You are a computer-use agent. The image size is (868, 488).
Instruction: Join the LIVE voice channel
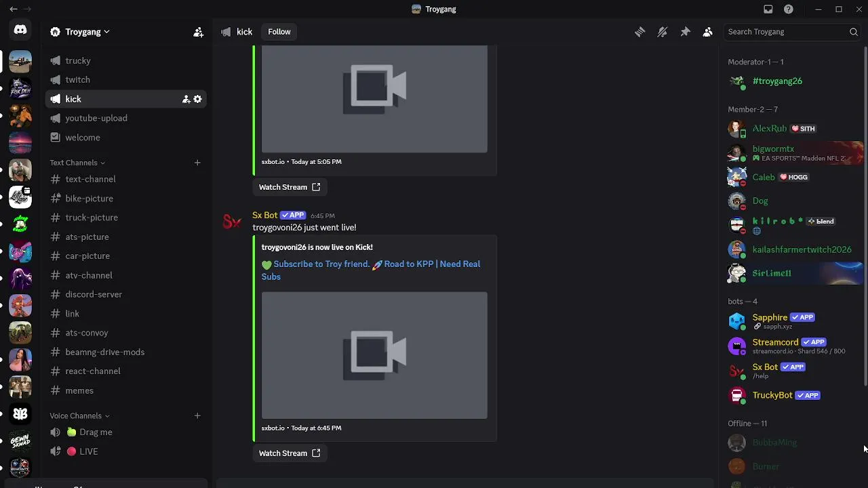[x=126, y=451]
